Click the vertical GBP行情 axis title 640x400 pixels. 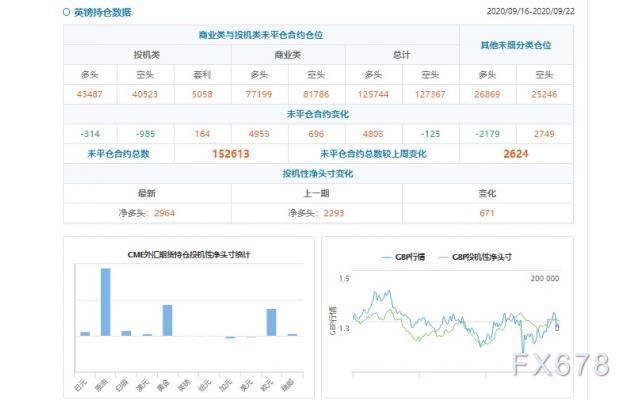pos(332,321)
